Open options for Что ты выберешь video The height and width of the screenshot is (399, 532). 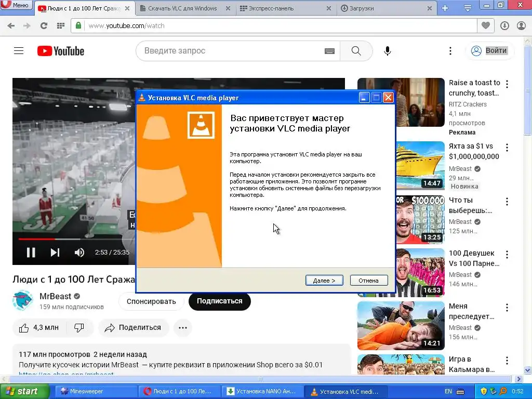507,202
